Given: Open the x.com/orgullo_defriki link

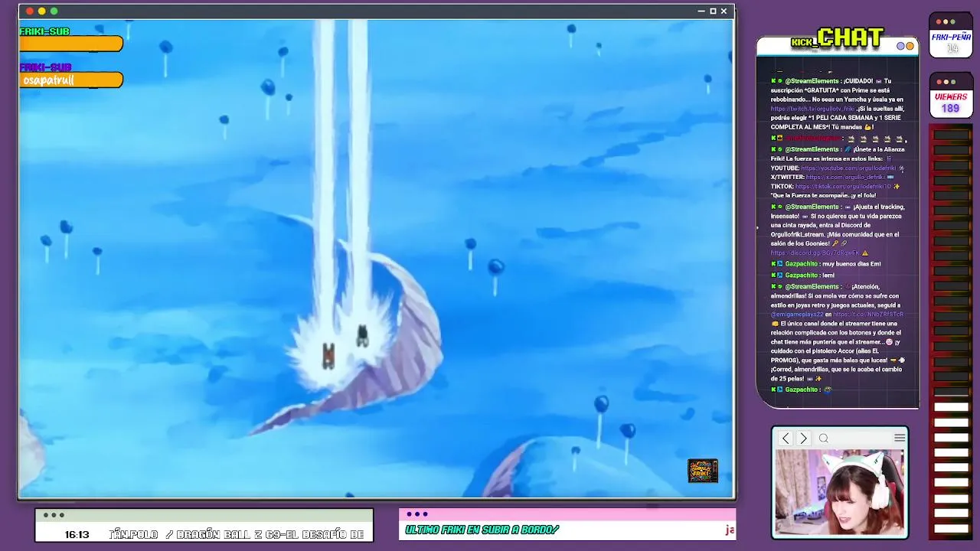Looking at the screenshot, I should coord(845,177).
